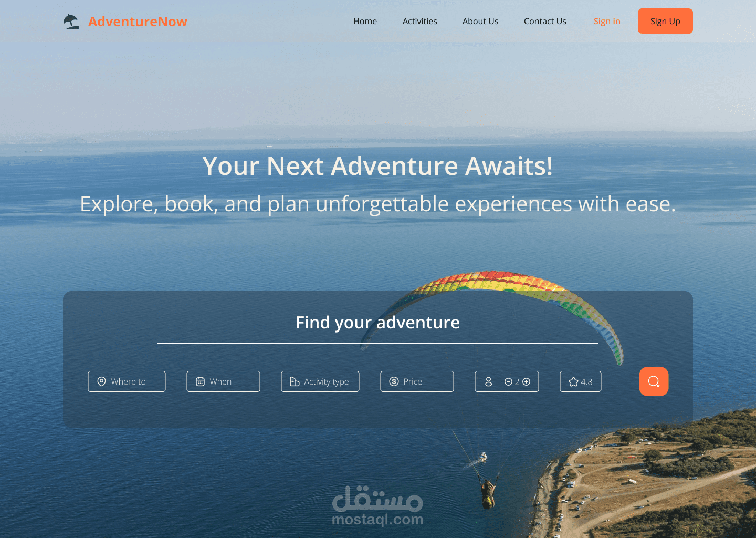
Task: Click the Sign Up button
Action: tap(665, 21)
